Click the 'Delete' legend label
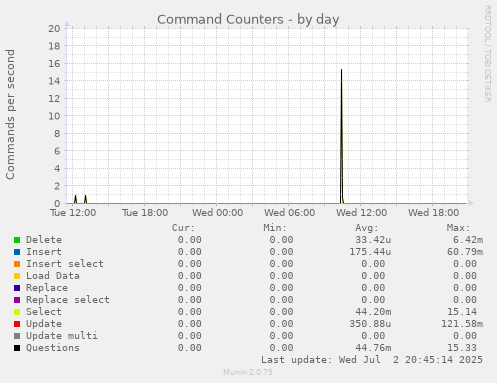The width and height of the screenshot is (497, 383). pyautogui.click(x=44, y=240)
